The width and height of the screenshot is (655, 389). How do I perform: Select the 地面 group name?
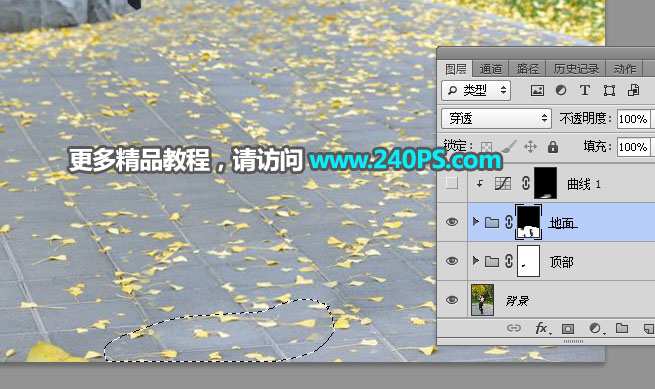[562, 223]
